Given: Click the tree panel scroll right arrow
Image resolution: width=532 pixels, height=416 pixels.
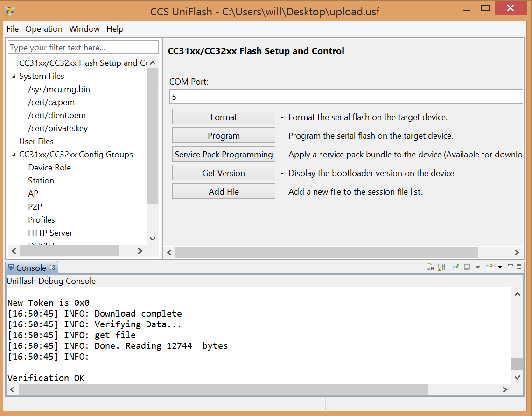Looking at the screenshot, I should 140,251.
